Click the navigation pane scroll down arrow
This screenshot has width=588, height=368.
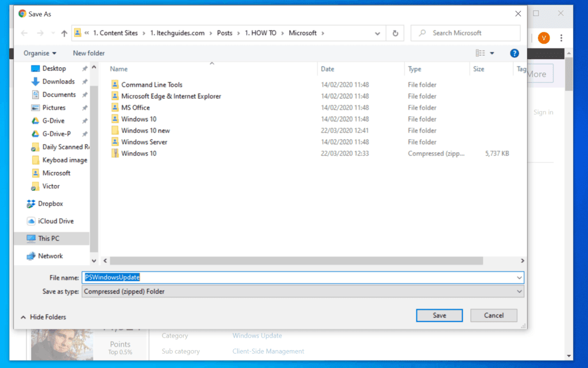tap(94, 260)
